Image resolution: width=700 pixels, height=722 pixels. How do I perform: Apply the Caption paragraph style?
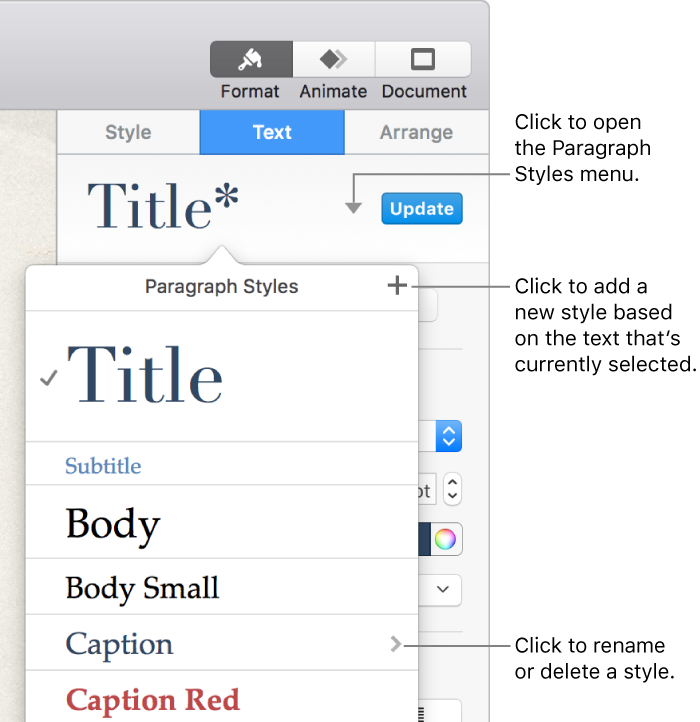coord(222,643)
